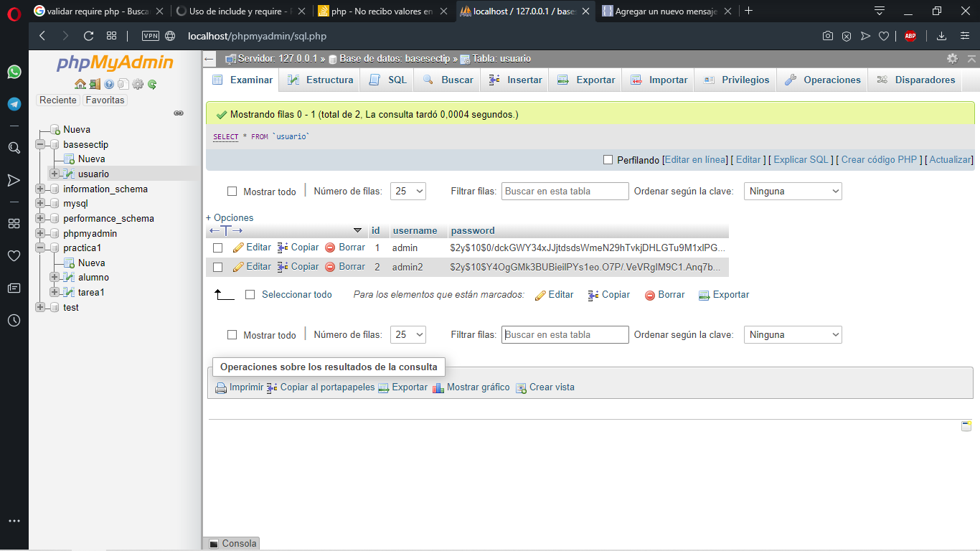Screen dimensions: 980x551
Task: Click red Borrar icon for admin row
Action: (x=330, y=248)
